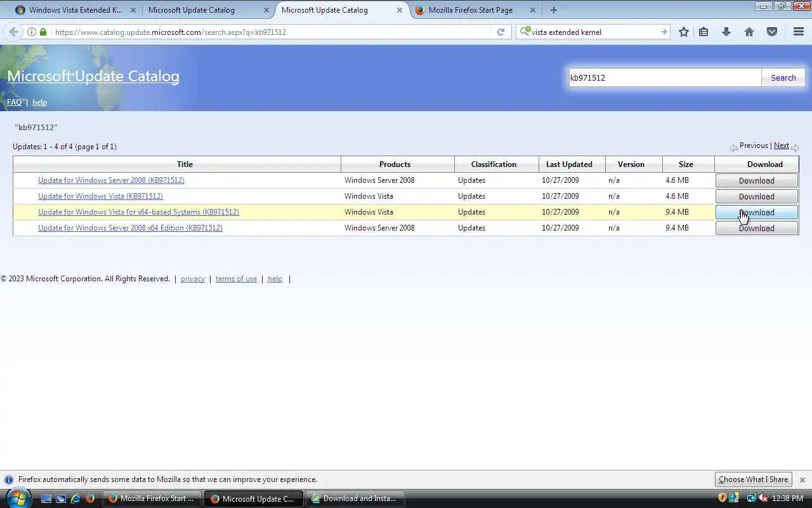Open Update for Windows Vista (KB971512) link
This screenshot has width=812, height=508.
(x=100, y=196)
